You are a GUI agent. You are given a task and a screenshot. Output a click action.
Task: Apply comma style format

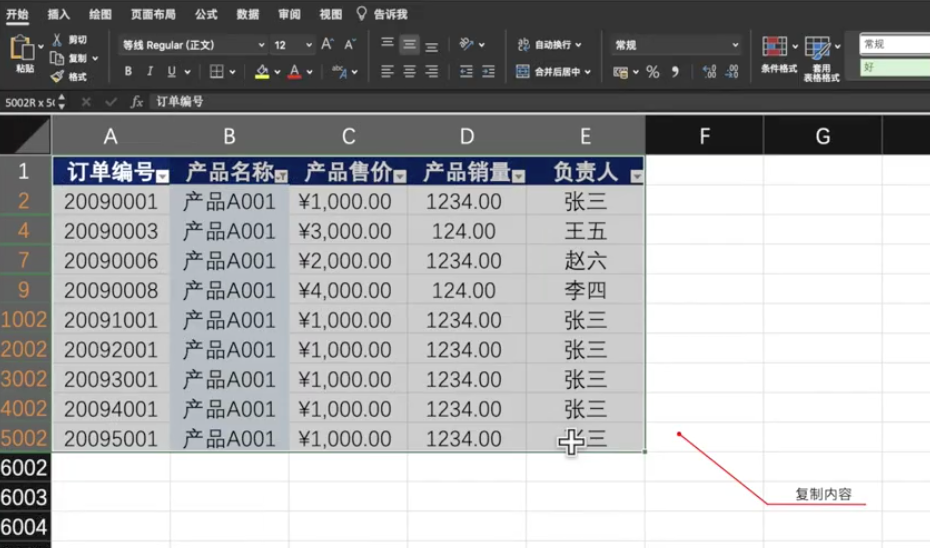(x=675, y=72)
